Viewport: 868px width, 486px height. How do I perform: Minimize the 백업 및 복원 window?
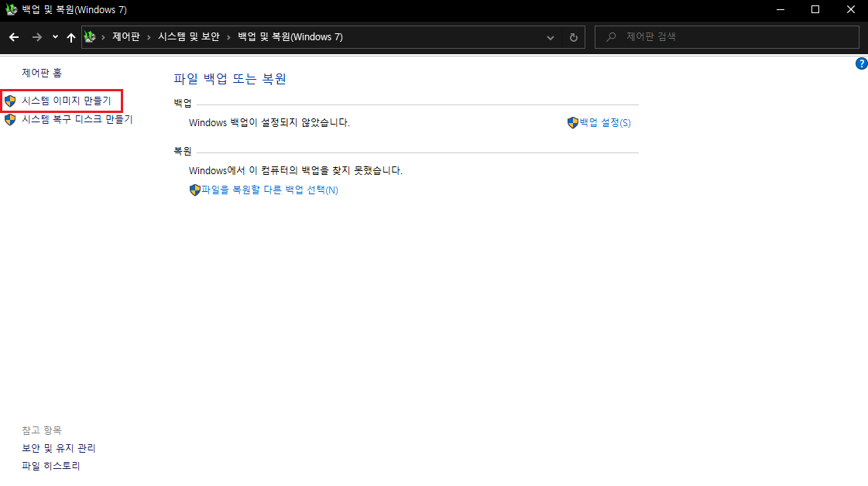[x=781, y=9]
